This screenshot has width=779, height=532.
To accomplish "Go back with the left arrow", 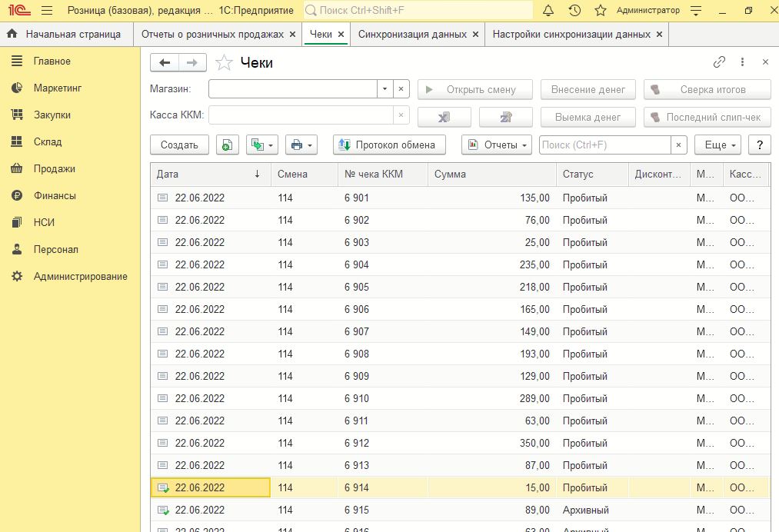I will 165,62.
